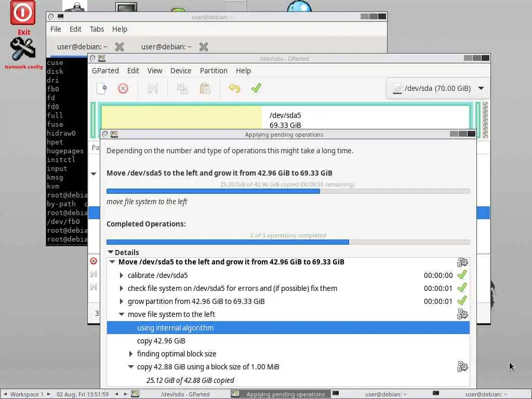This screenshot has height=399, width=532.
Task: Click the window menu icon of Applying pending operations
Action: [105, 135]
